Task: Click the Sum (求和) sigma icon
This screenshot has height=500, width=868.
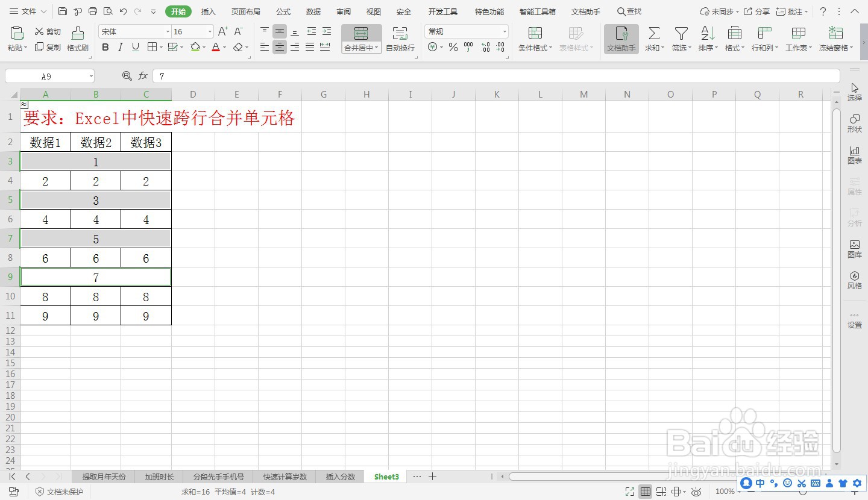Action: coord(654,33)
